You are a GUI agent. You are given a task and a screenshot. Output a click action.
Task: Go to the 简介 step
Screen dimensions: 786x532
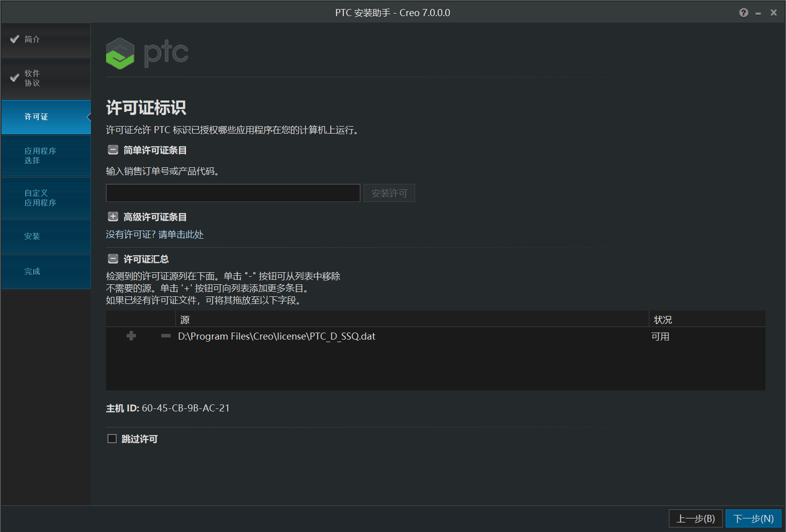(46, 40)
